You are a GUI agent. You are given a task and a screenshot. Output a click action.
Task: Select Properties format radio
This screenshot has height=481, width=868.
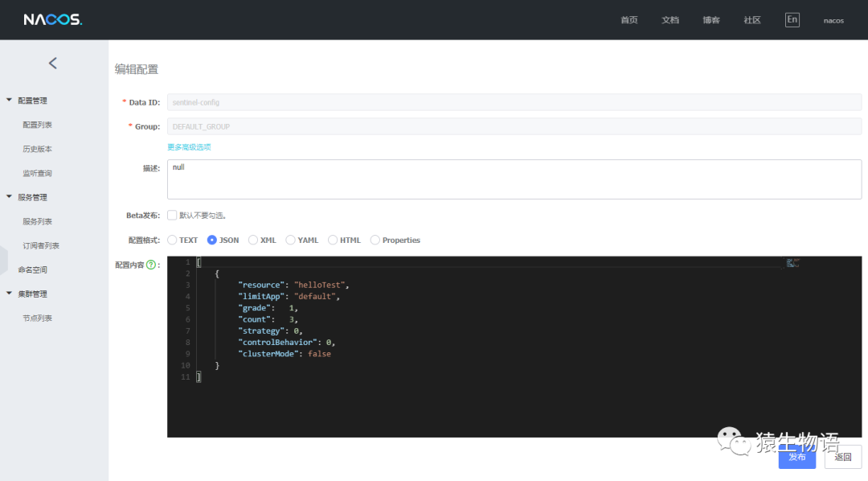click(x=375, y=240)
